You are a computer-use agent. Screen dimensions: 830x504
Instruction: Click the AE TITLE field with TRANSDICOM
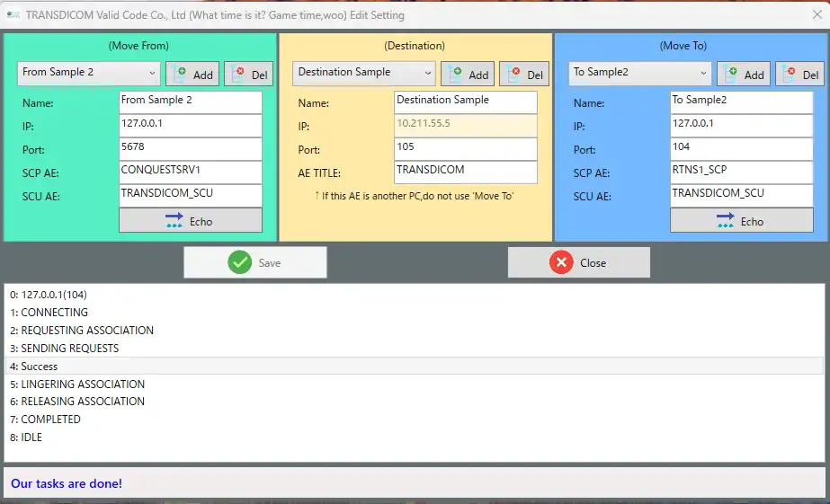[466, 172]
